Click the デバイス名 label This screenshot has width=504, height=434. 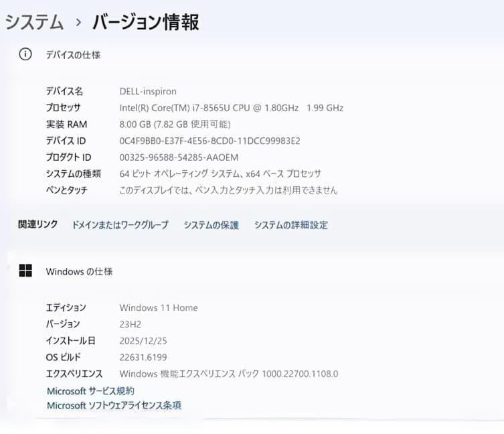(64, 91)
